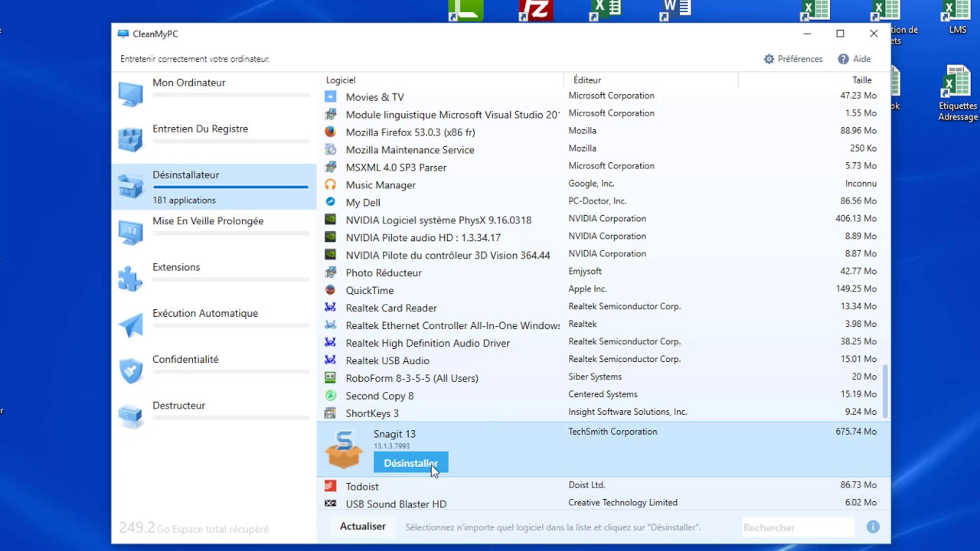The image size is (980, 551).
Task: Click the Extensions puzzle piece icon
Action: (x=130, y=278)
